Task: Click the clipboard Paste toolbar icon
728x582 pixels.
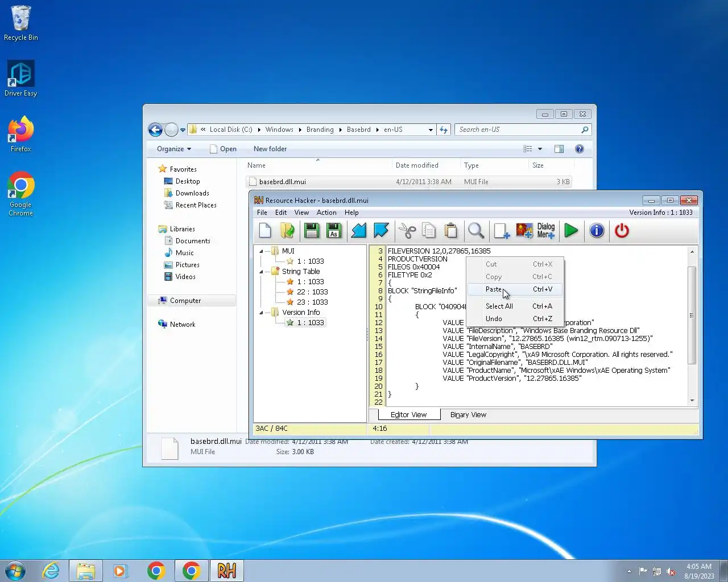Action: click(451, 230)
